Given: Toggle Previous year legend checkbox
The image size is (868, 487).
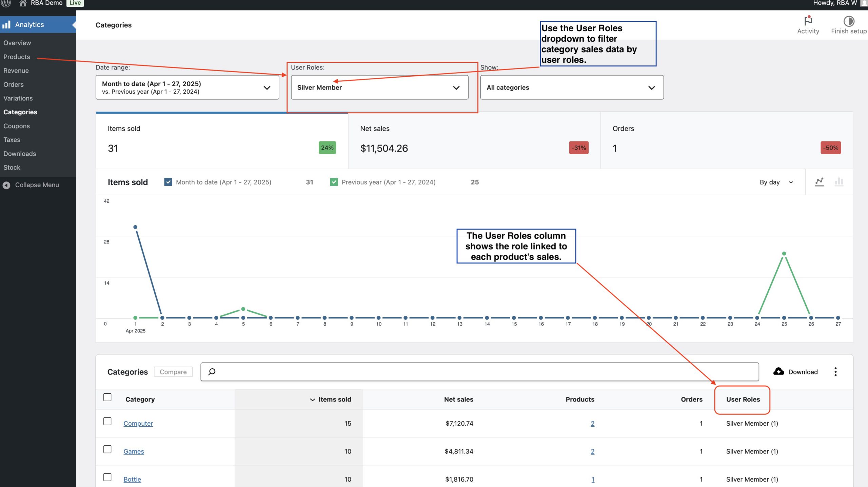Looking at the screenshot, I should point(334,182).
